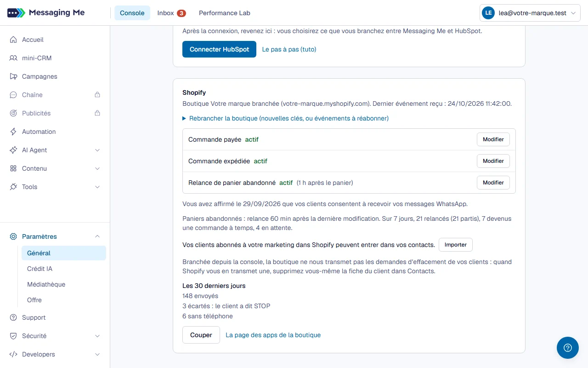The height and width of the screenshot is (368, 588).
Task: Click the Chaîne chat bubble icon
Action: [x=13, y=95]
